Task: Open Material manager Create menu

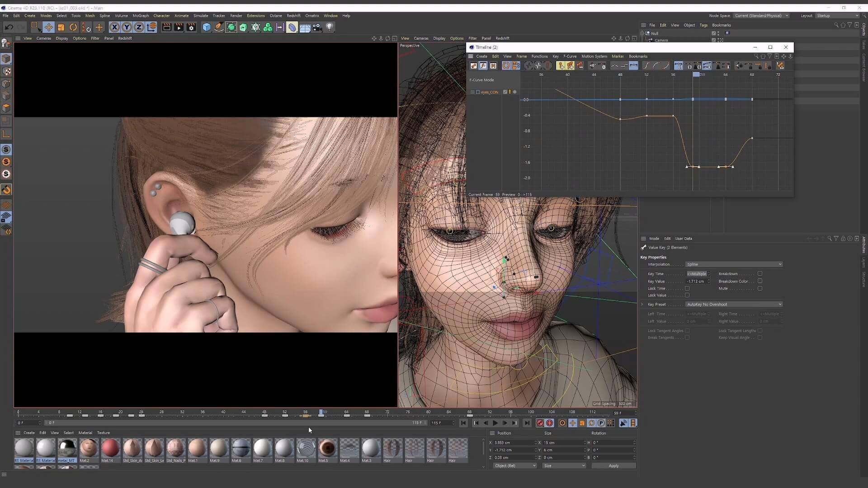Action: pyautogui.click(x=29, y=433)
